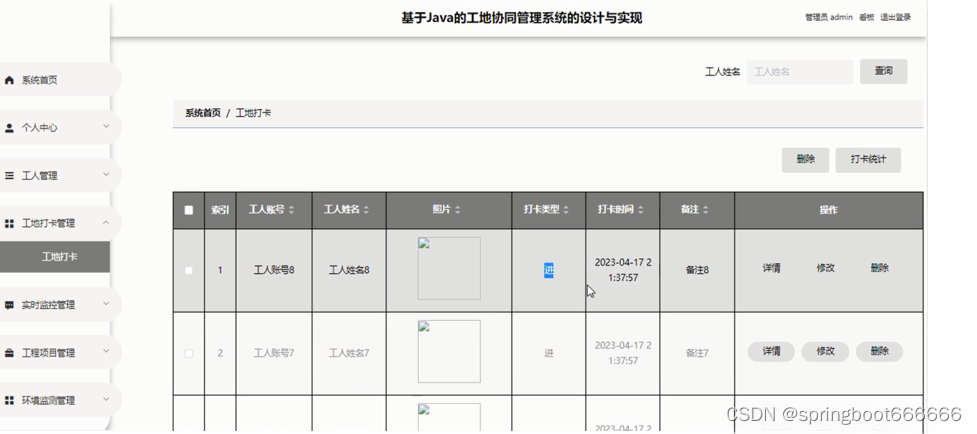Click 修改 for 工人账号7 row

826,352
